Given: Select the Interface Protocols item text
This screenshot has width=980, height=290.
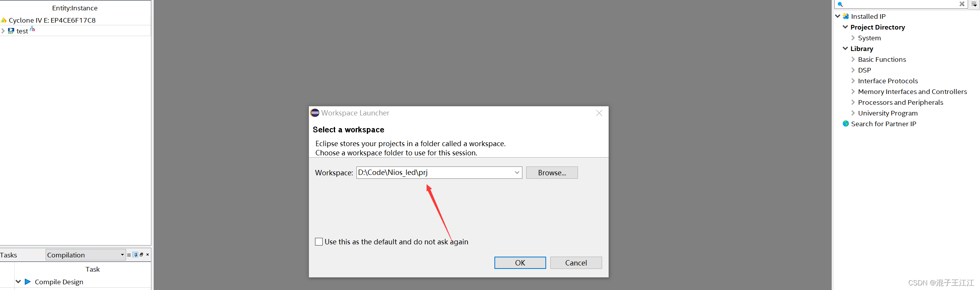Looking at the screenshot, I should (888, 81).
